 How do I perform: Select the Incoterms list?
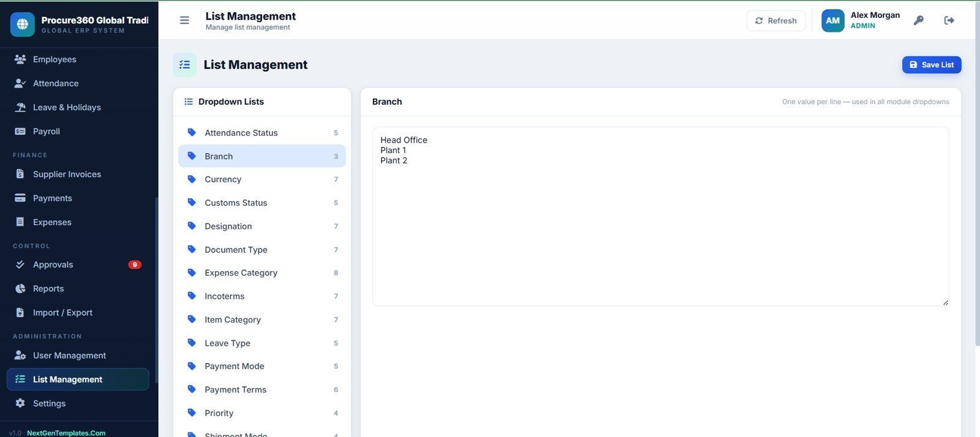click(x=262, y=296)
